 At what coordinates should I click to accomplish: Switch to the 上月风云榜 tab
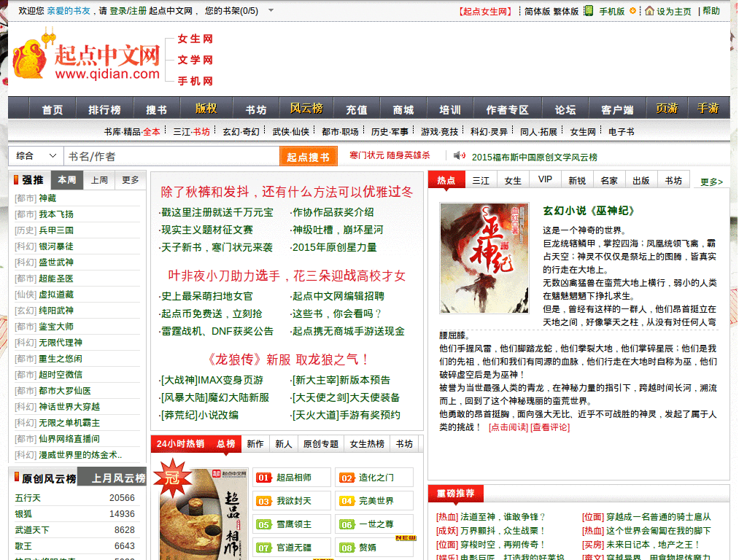pyautogui.click(x=112, y=478)
